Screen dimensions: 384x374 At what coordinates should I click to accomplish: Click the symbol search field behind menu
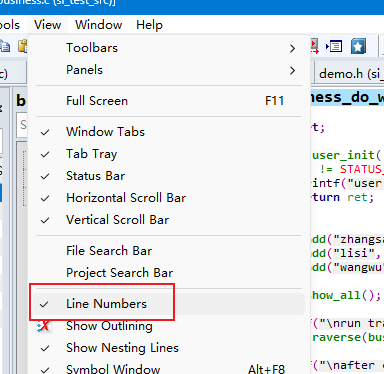(x=22, y=124)
